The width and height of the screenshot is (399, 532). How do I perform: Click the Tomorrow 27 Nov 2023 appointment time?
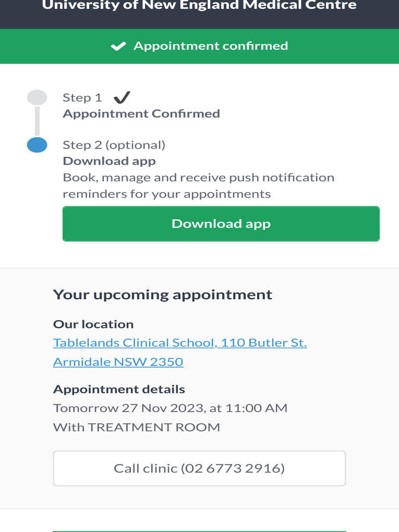pyautogui.click(x=170, y=408)
